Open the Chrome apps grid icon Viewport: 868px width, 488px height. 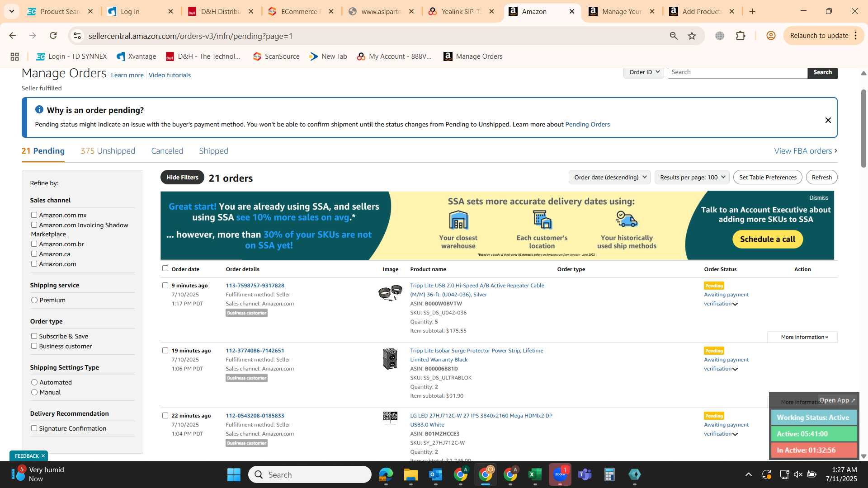pos(14,56)
